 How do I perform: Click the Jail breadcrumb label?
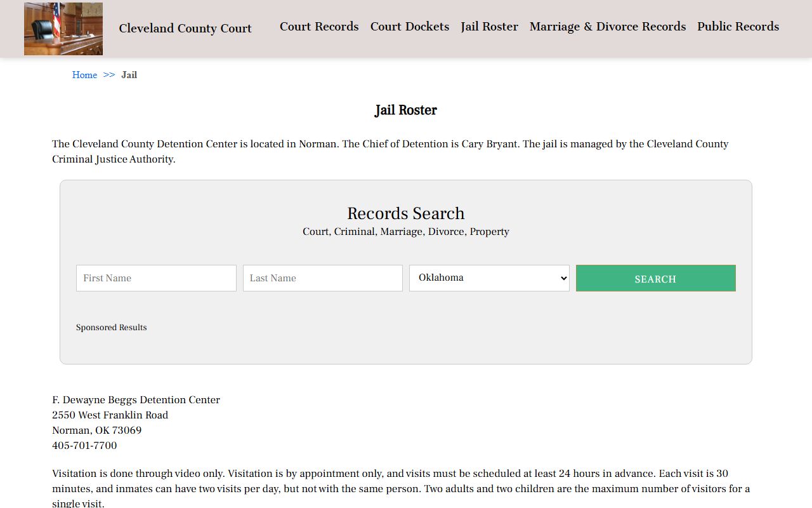[x=129, y=75]
